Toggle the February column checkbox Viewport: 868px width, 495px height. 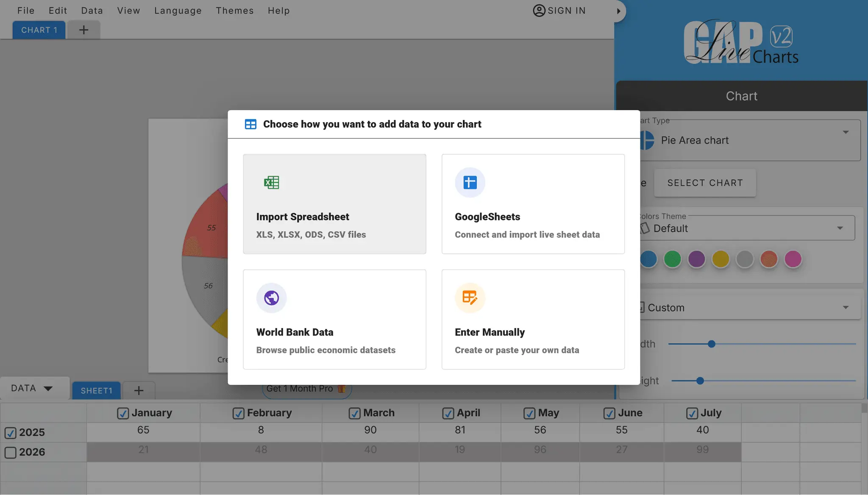[x=238, y=413]
